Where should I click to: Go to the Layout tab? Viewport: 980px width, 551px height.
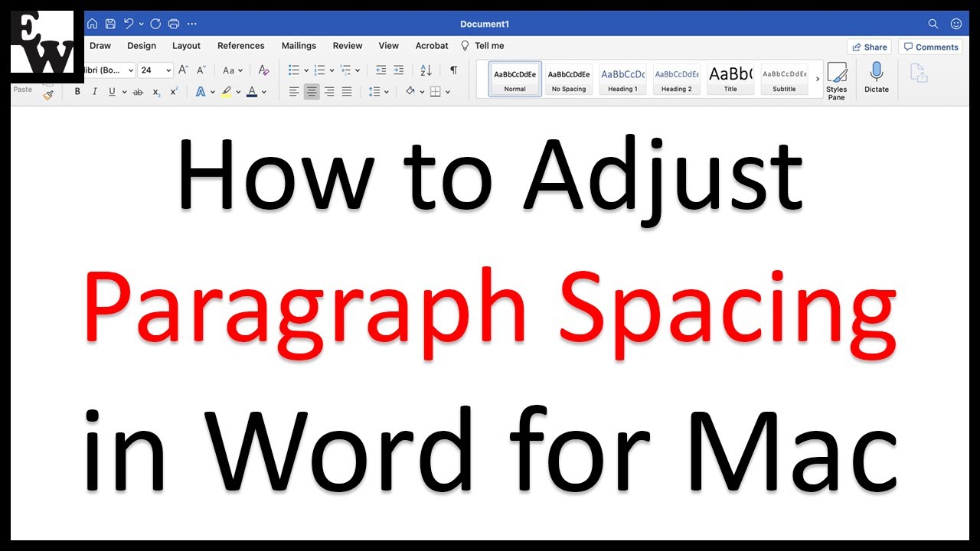click(186, 46)
